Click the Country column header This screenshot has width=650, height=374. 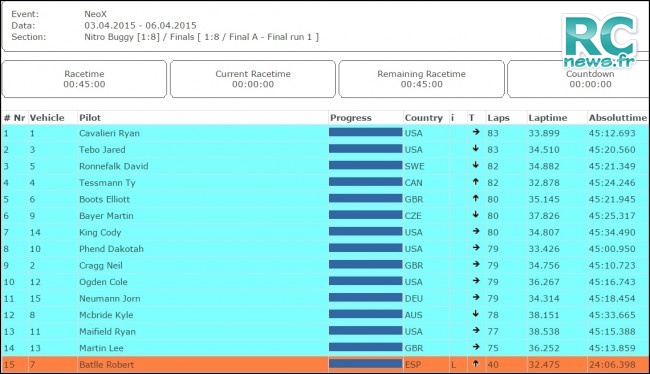(424, 118)
